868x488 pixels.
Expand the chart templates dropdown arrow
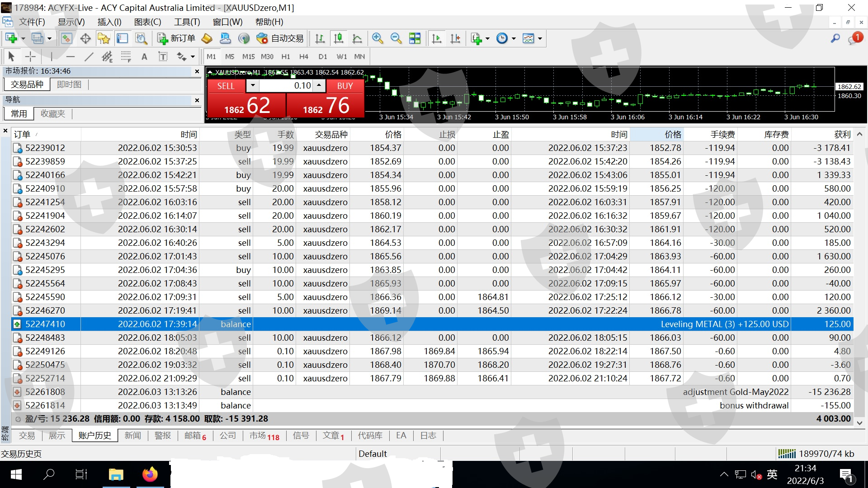point(540,39)
